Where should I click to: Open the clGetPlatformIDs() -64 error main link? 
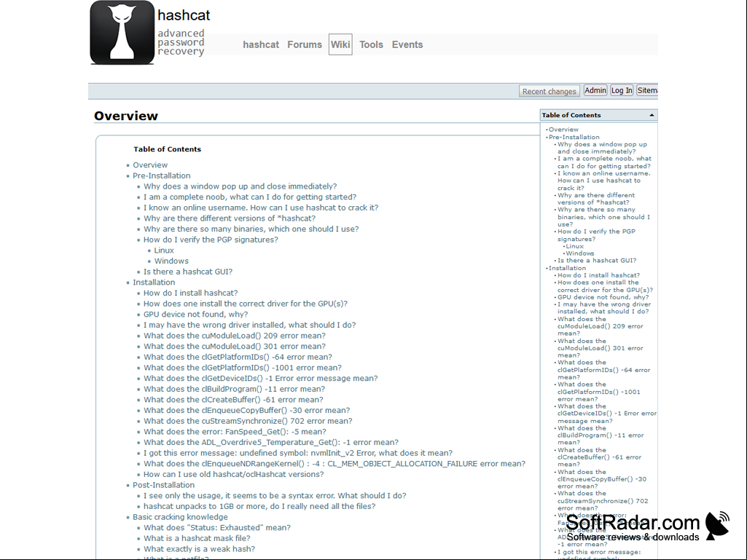[x=238, y=357]
